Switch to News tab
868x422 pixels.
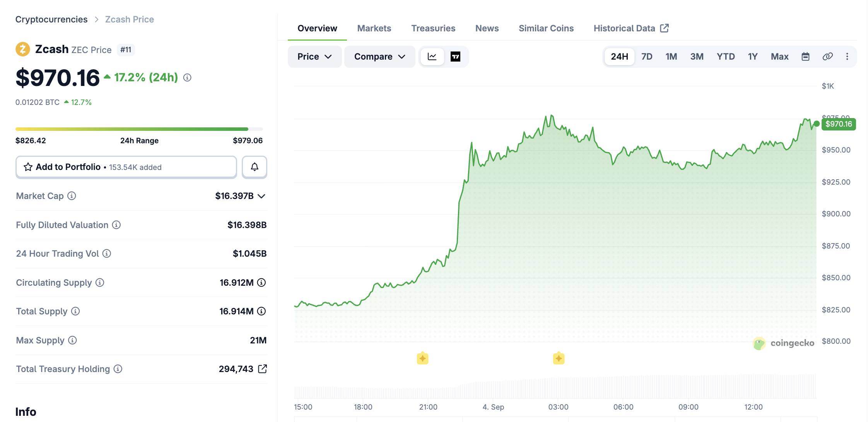point(487,28)
